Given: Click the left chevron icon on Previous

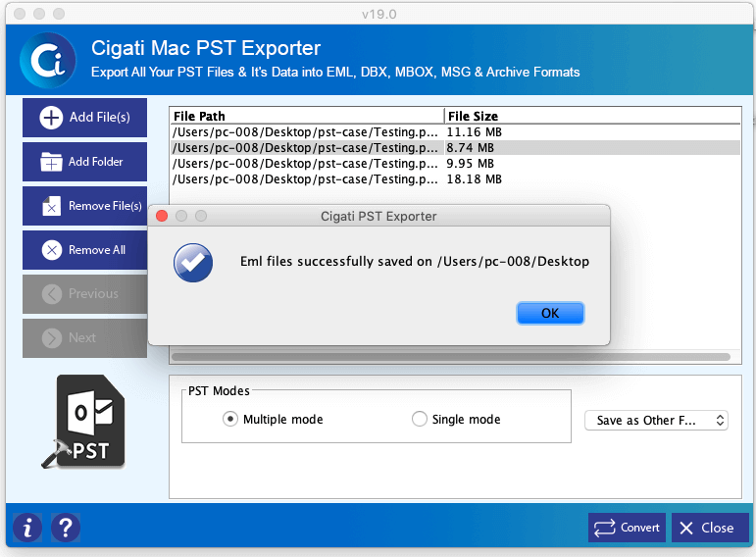Looking at the screenshot, I should (52, 293).
